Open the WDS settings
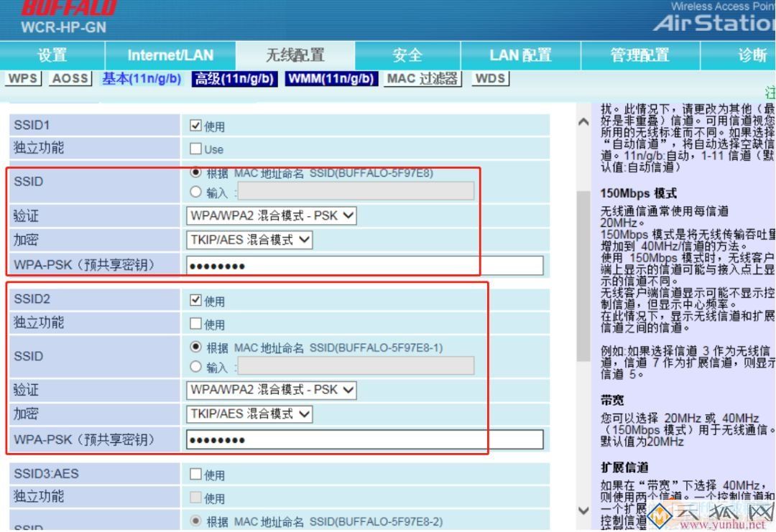This screenshot has height=532, width=776. (x=489, y=79)
